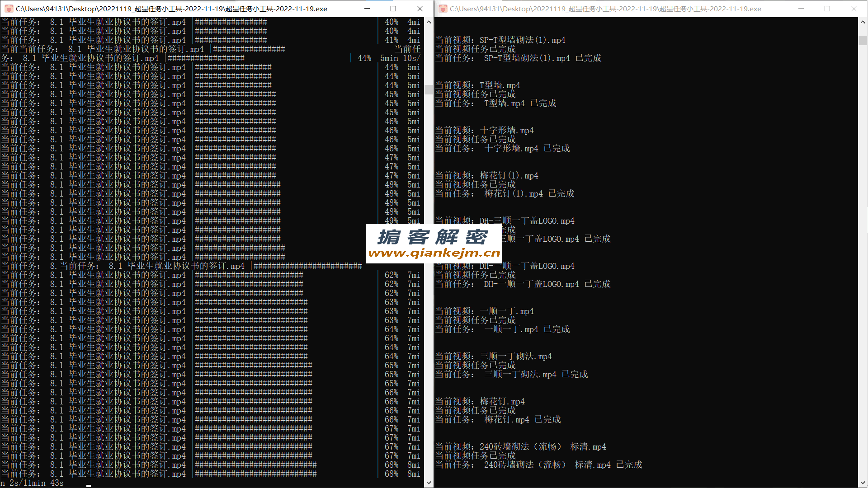Maximize the right console window

(827, 9)
